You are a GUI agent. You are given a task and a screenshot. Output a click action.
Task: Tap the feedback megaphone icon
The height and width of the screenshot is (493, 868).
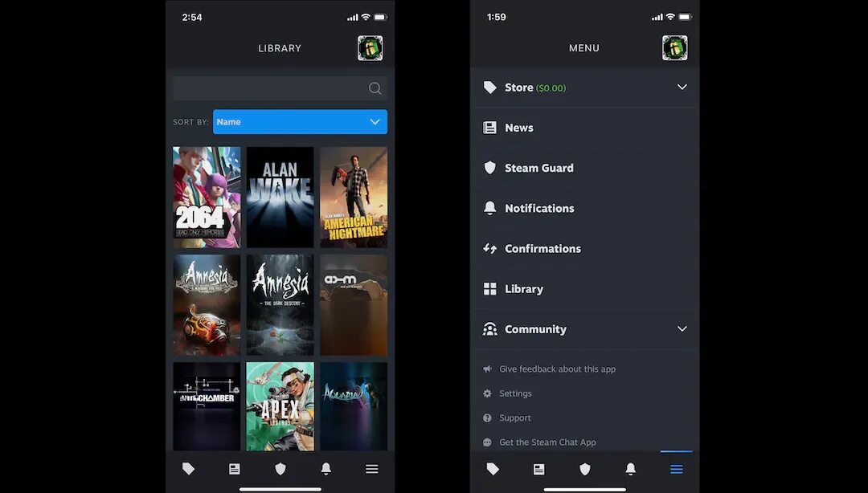[x=487, y=369]
